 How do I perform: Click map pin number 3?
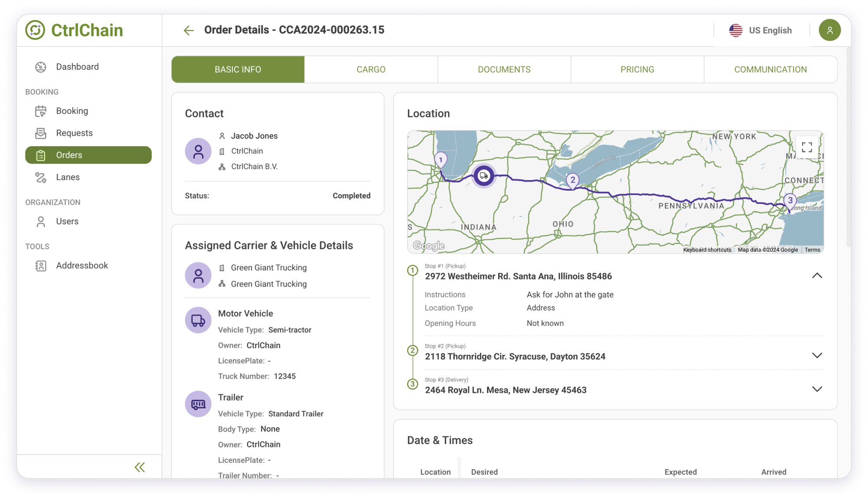tap(790, 201)
